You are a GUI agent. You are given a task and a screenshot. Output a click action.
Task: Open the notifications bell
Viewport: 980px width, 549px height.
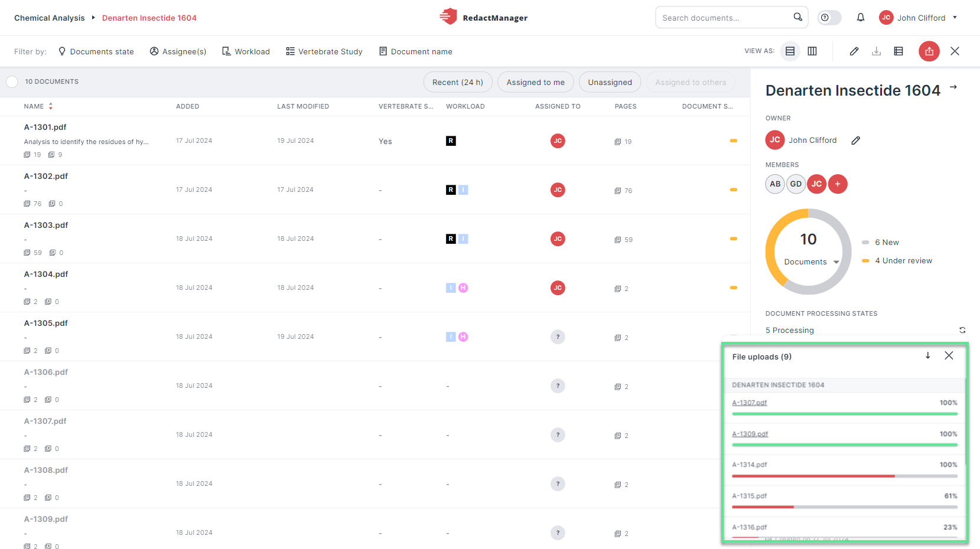point(861,18)
